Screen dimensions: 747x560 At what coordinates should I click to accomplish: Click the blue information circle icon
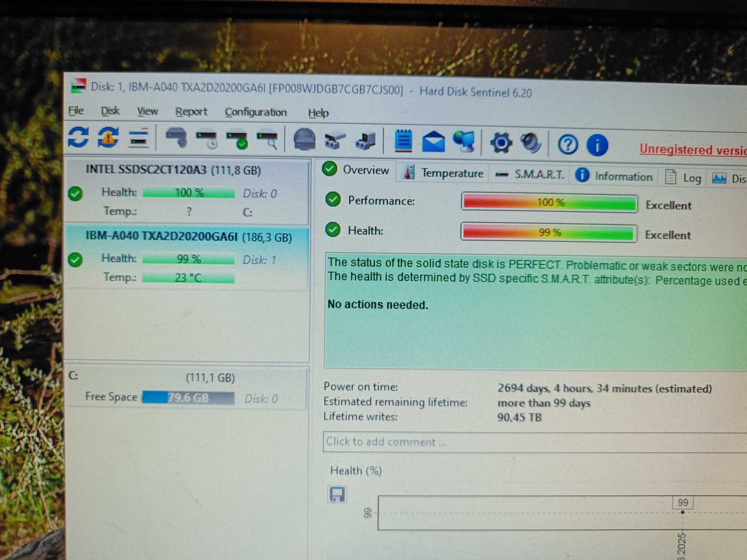point(597,145)
